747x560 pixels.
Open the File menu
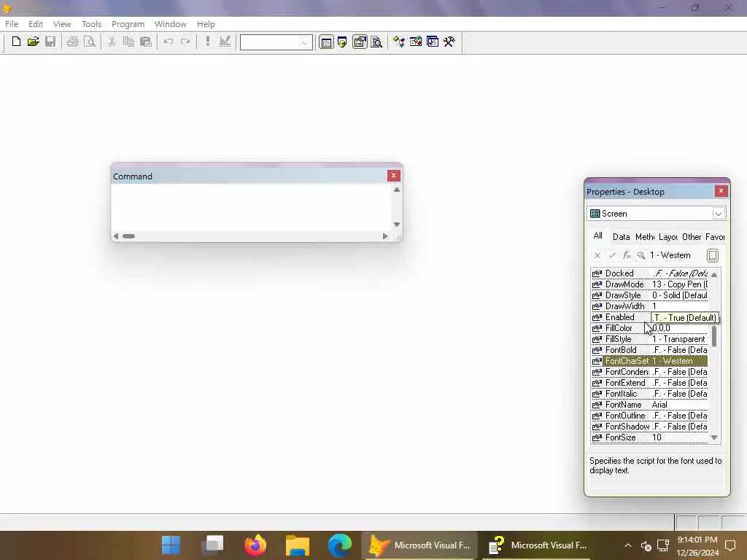pos(12,24)
